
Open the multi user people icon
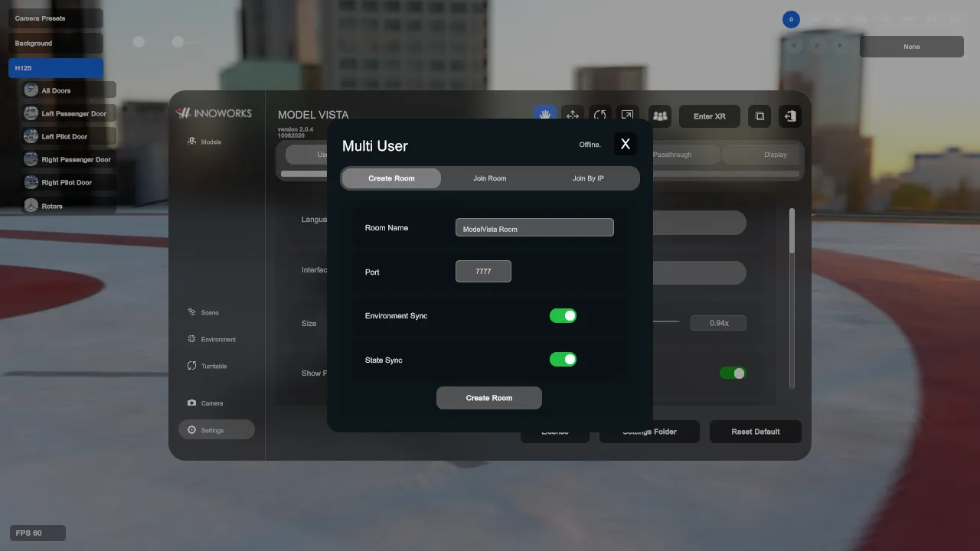(660, 116)
